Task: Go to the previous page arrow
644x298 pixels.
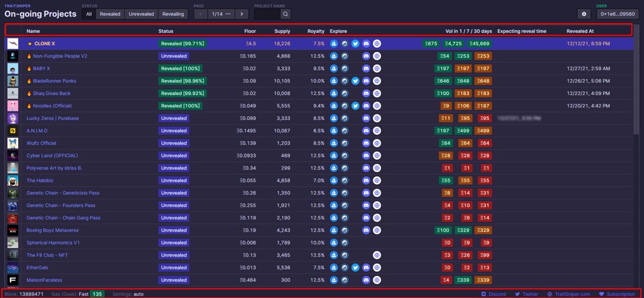Action: click(x=200, y=14)
